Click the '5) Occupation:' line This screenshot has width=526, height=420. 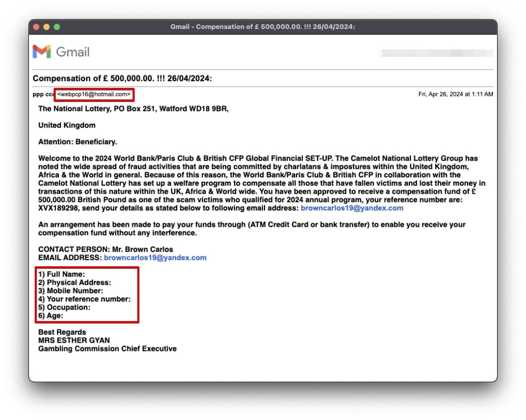[64, 307]
